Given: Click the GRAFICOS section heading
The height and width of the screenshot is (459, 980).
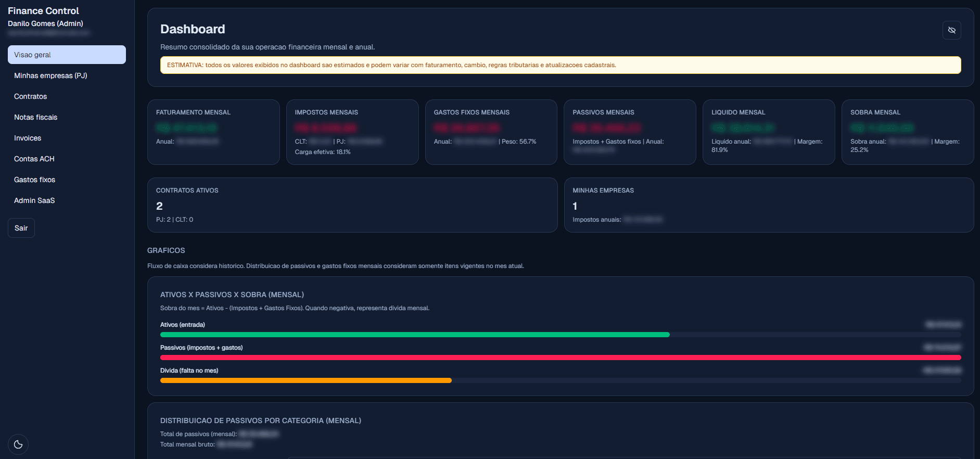Looking at the screenshot, I should pyautogui.click(x=166, y=250).
